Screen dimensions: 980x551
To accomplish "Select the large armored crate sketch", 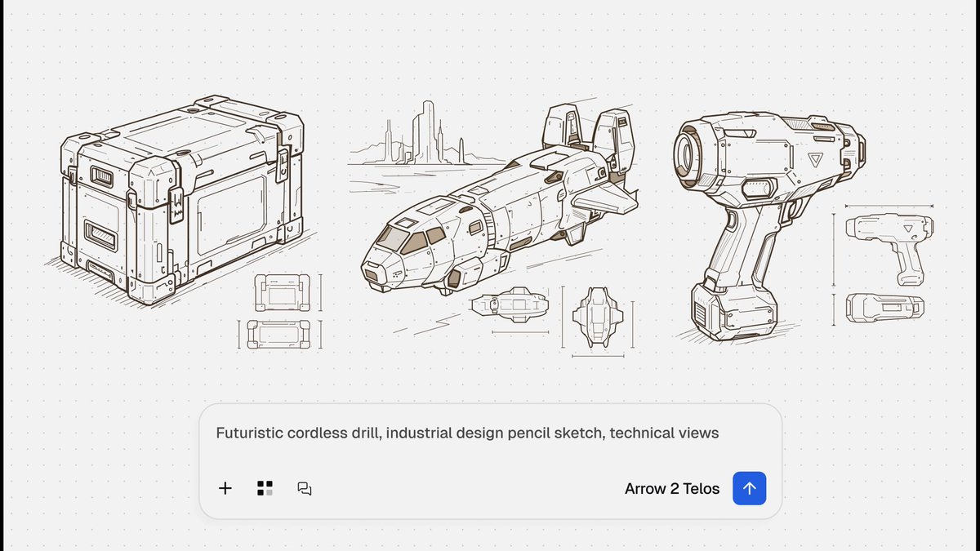I will [x=181, y=199].
